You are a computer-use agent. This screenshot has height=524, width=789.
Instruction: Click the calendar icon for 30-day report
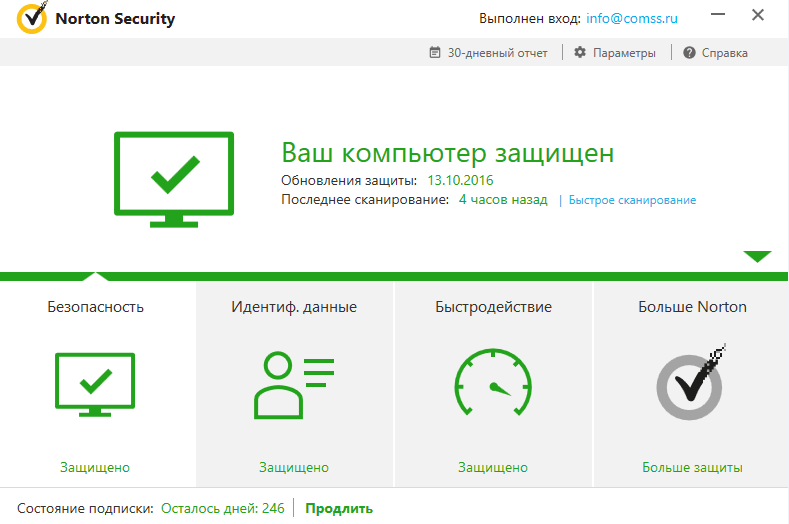click(435, 52)
